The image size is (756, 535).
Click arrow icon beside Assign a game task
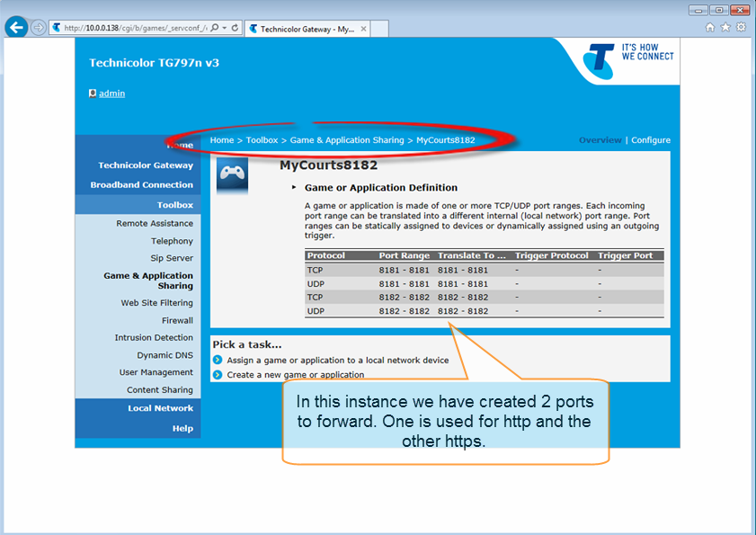218,360
